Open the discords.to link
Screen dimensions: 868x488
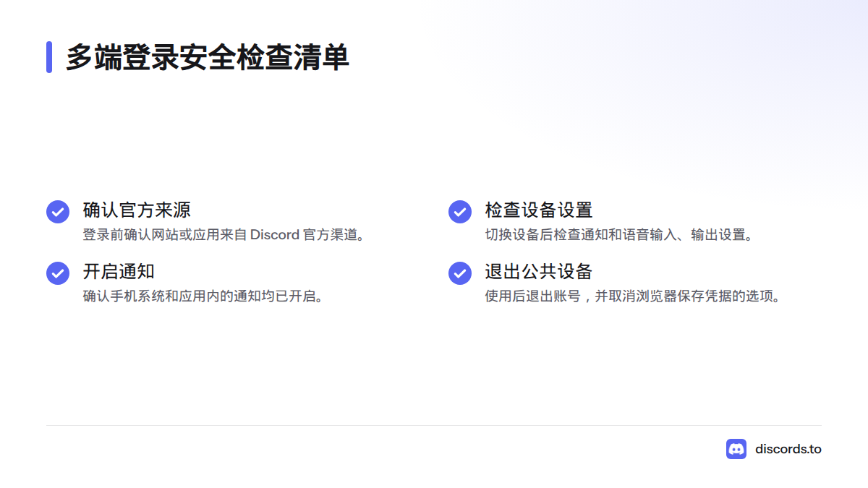pos(788,449)
